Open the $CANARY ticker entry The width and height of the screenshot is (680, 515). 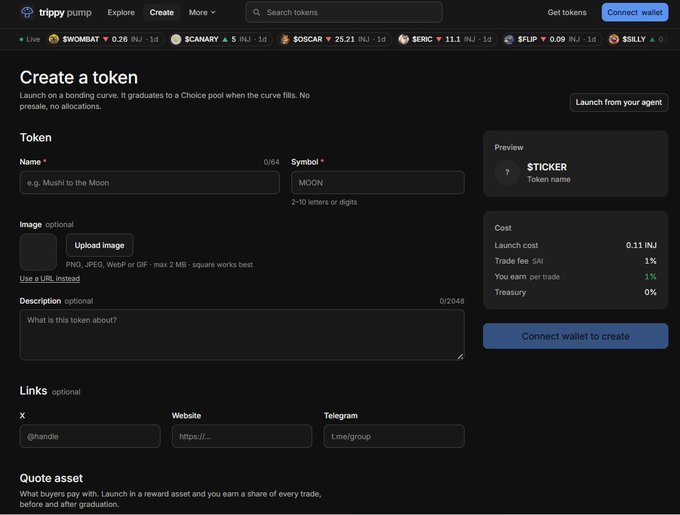coord(219,39)
